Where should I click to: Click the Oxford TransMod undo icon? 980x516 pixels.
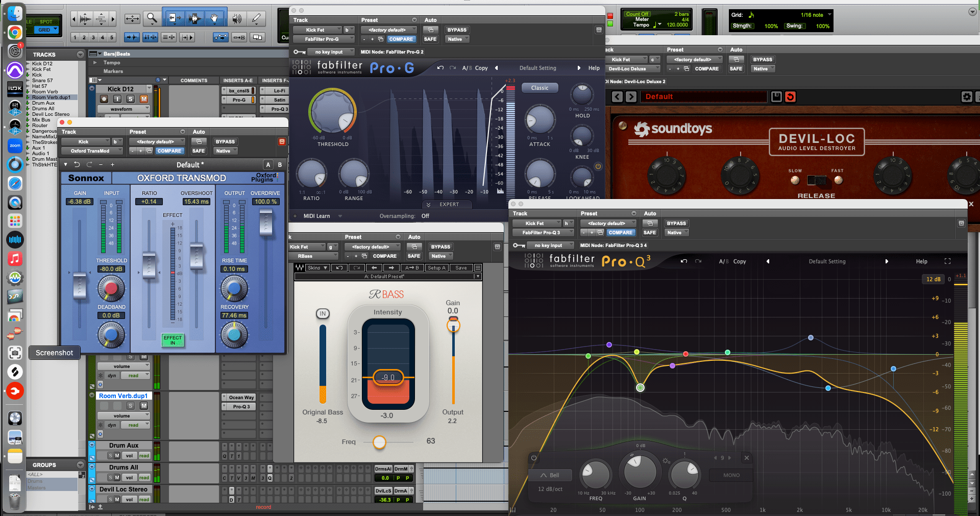point(77,164)
